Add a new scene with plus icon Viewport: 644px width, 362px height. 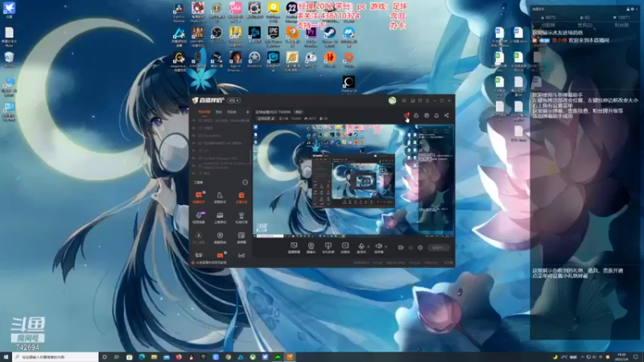click(247, 112)
